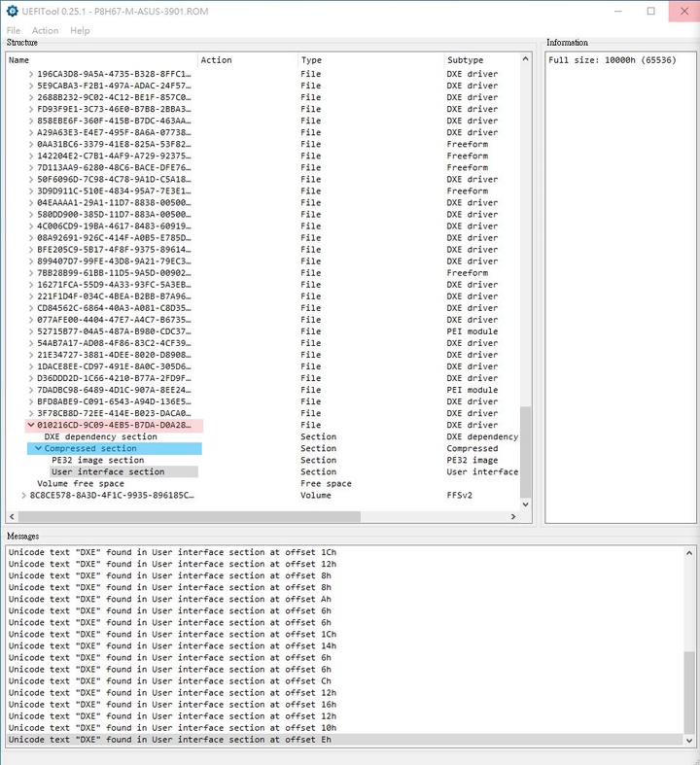Expand the 0AA31BC6-3379-41E8 freeform file node
700x765 pixels.
[x=31, y=145]
